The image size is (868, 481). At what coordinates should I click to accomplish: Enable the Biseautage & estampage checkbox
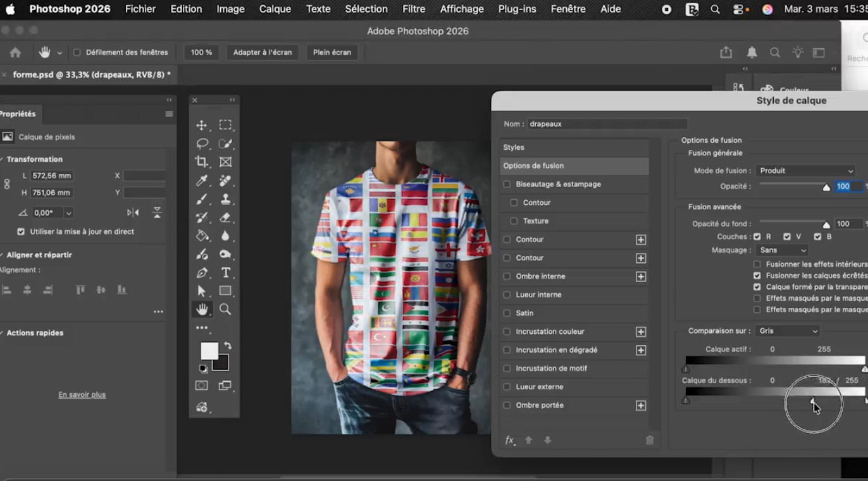coord(507,184)
